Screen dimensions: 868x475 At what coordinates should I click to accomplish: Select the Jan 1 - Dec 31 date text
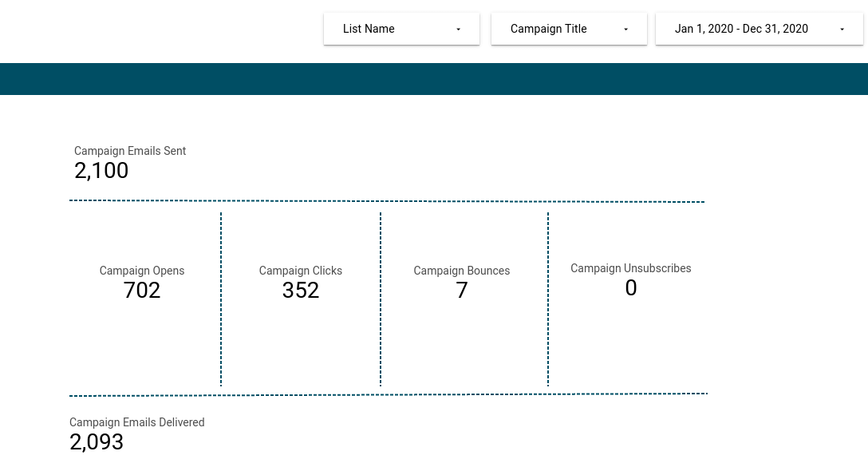point(741,29)
